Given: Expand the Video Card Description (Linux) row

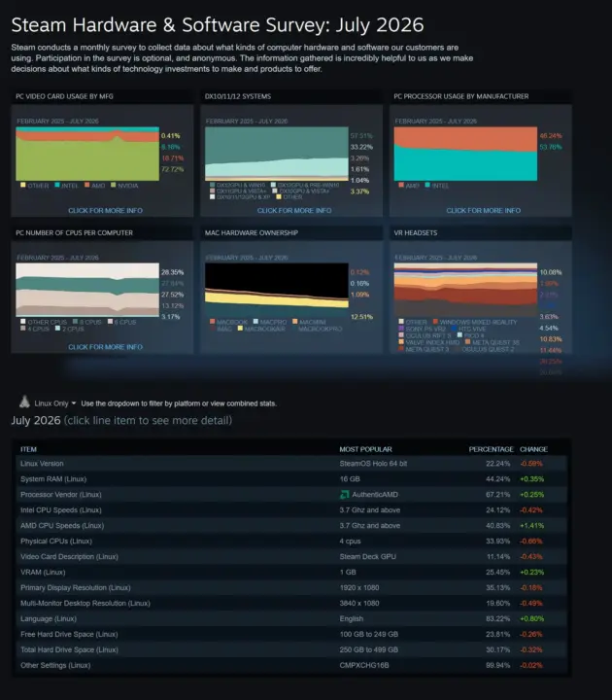Looking at the screenshot, I should click(x=291, y=557).
